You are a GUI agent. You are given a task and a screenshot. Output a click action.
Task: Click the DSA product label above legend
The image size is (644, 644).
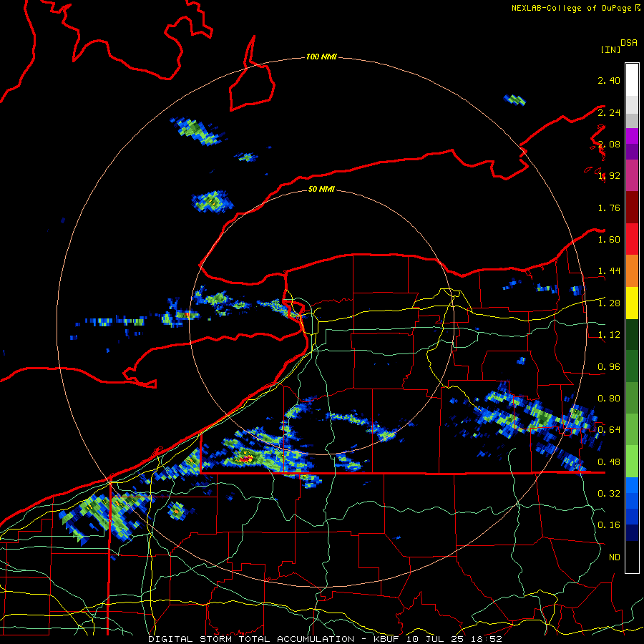629,43
